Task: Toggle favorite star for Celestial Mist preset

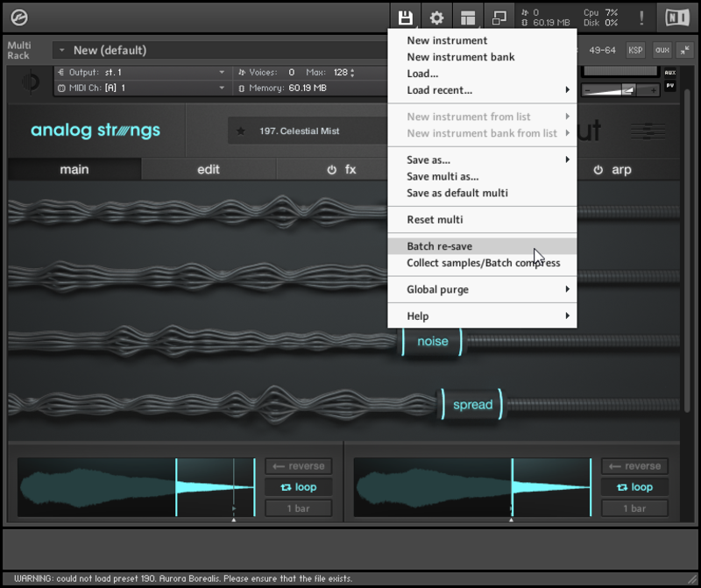Action: pyautogui.click(x=240, y=131)
